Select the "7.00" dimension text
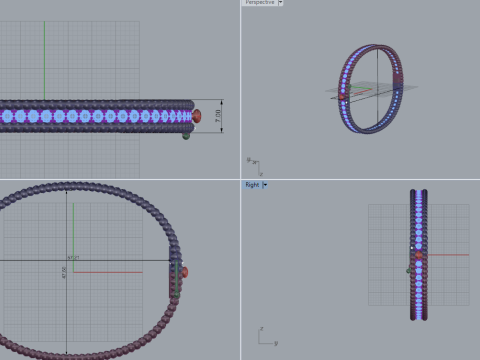Image resolution: width=480 pixels, height=360 pixels. 218,116
